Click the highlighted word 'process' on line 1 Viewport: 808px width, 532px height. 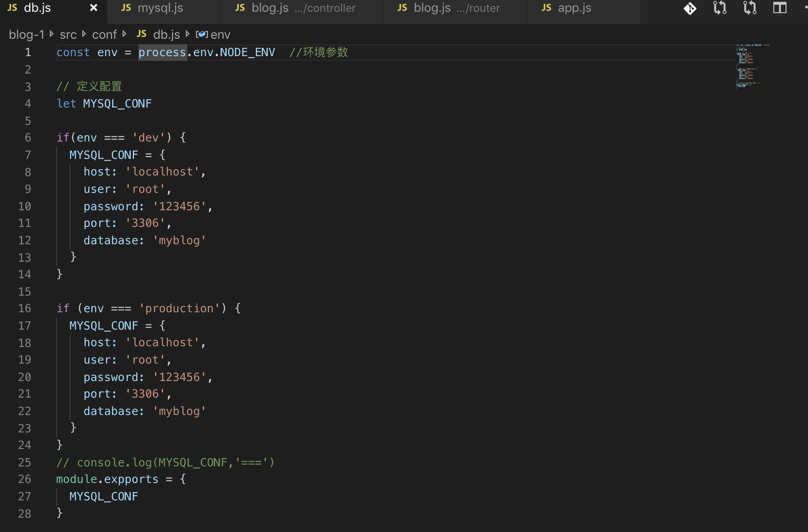pyautogui.click(x=162, y=52)
